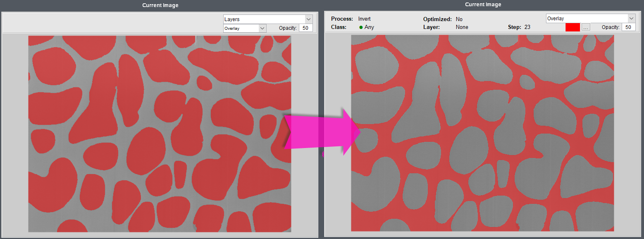Click the Optimized value 'No'
644x239 pixels.
click(x=459, y=19)
